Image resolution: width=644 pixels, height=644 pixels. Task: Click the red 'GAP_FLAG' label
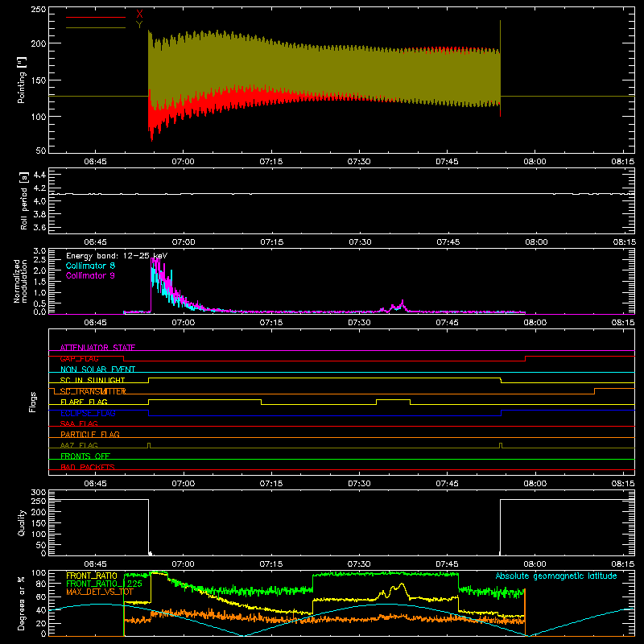[79, 358]
